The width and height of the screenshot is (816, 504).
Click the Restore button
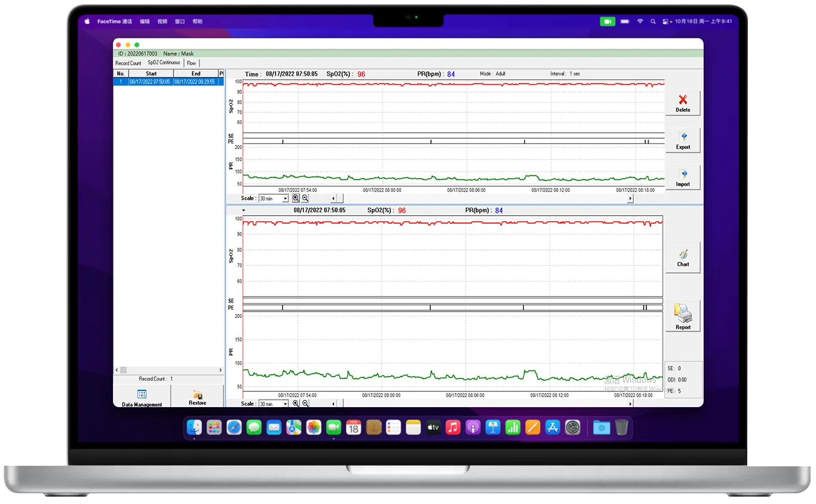(197, 397)
